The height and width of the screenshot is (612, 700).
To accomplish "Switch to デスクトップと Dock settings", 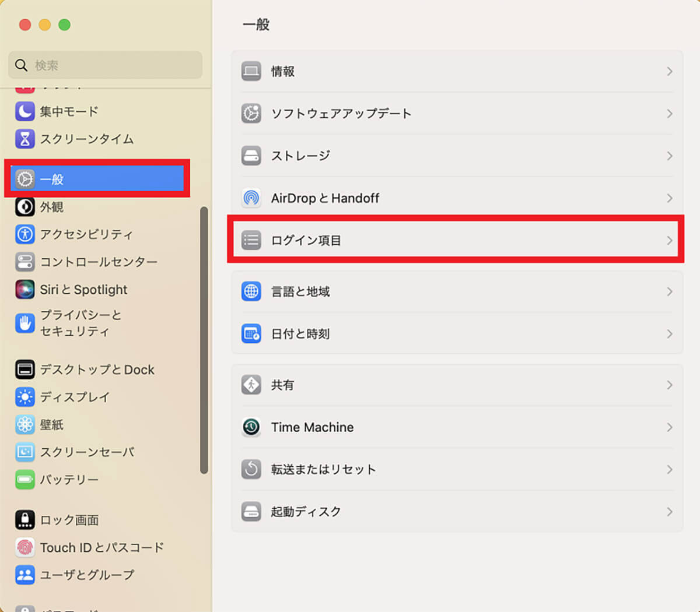I will [x=97, y=370].
